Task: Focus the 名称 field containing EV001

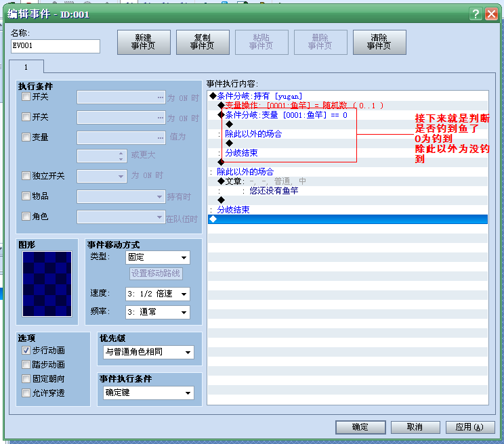Action: [x=56, y=46]
